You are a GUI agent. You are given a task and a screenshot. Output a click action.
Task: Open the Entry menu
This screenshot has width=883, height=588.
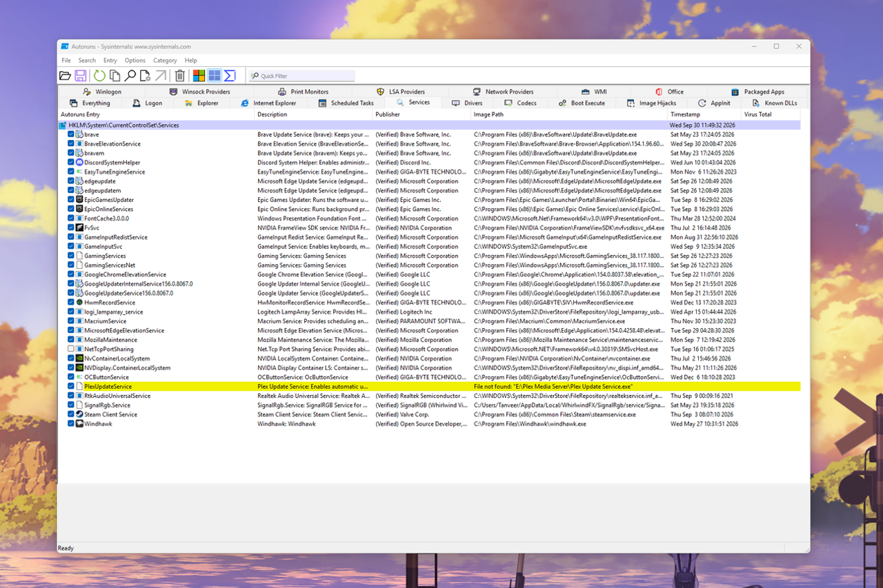tap(110, 61)
